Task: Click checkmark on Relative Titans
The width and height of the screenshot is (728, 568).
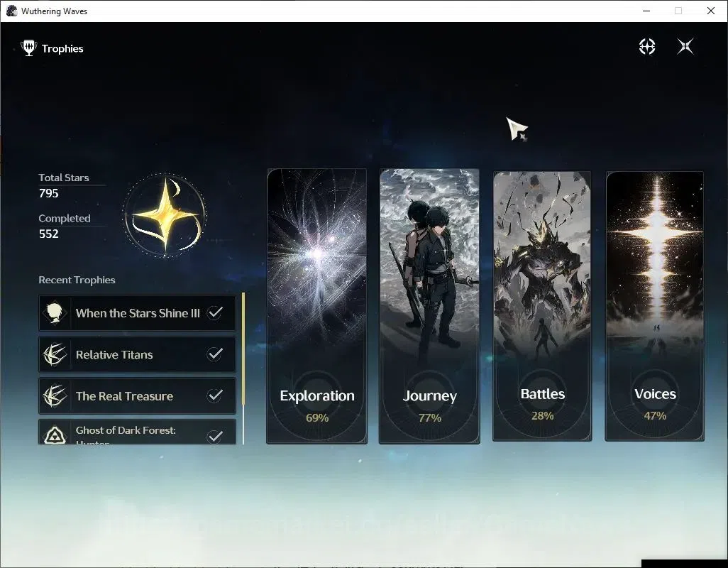Action: tap(214, 354)
